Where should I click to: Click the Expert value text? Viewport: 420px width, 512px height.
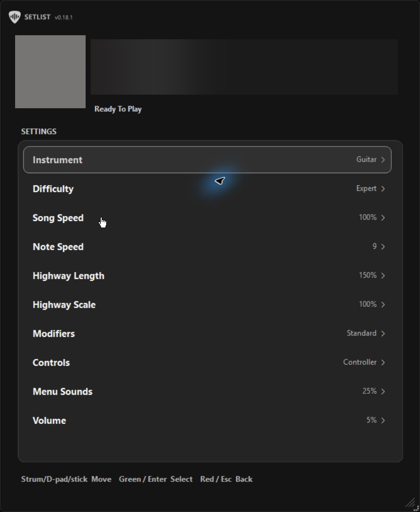[x=367, y=188]
